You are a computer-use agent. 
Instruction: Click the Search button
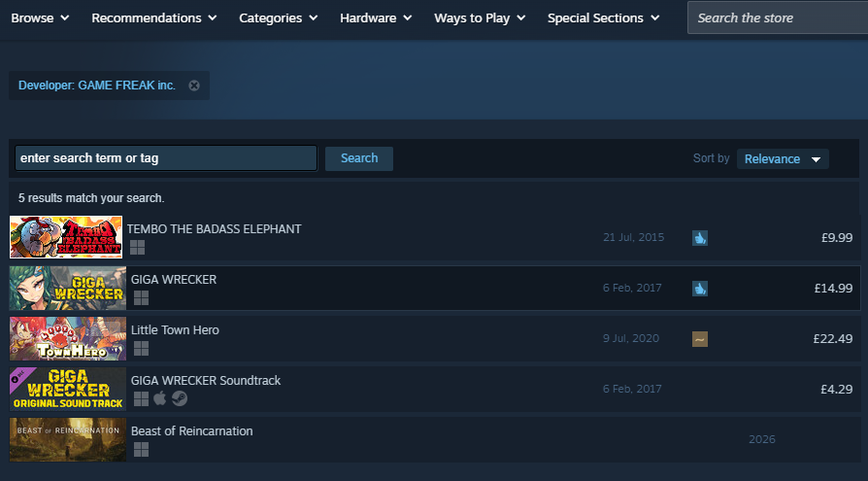coord(358,158)
